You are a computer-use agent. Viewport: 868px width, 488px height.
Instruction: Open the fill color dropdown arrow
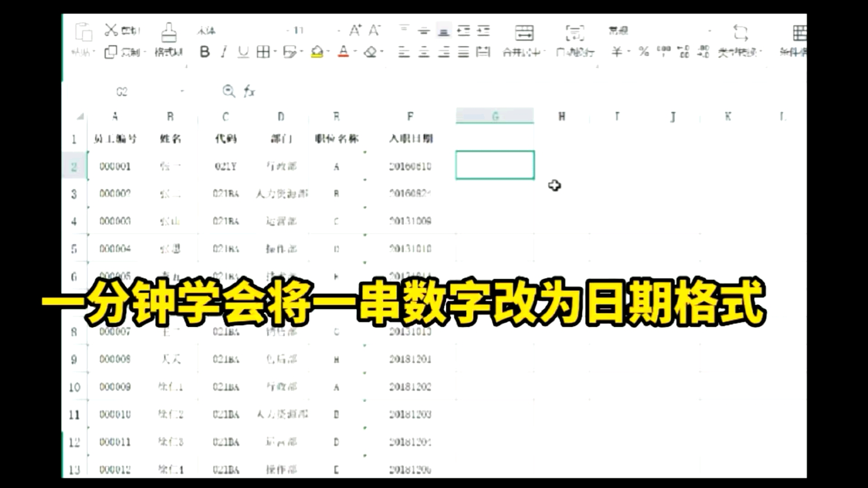328,52
